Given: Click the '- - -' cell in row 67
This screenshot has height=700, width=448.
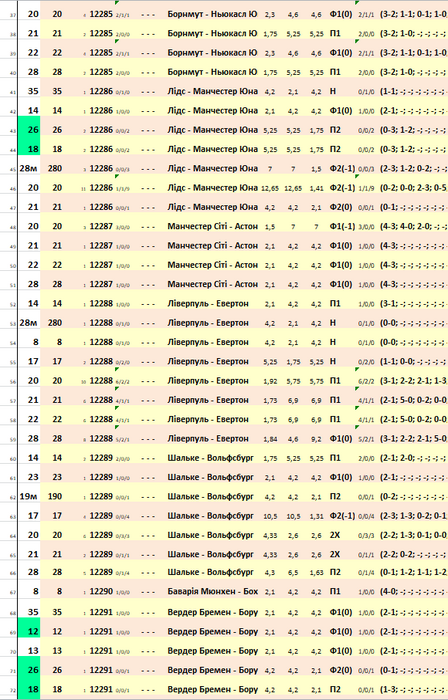Looking at the screenshot, I should pos(148,592).
